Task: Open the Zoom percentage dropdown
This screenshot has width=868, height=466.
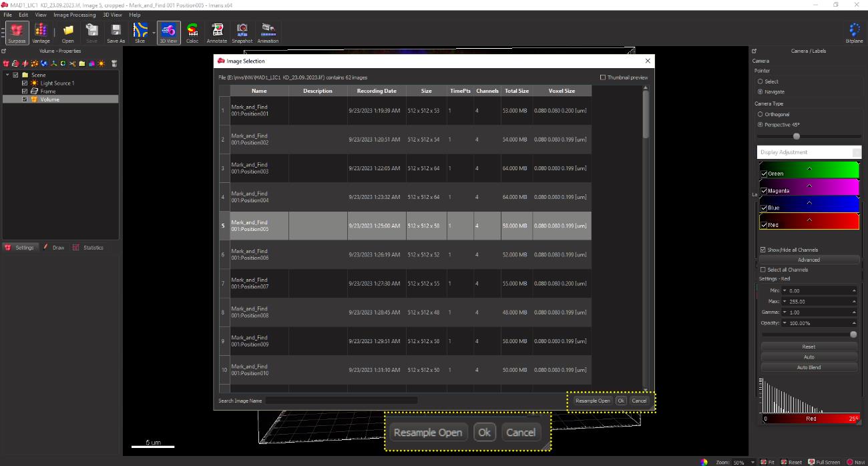Action: [753, 462]
